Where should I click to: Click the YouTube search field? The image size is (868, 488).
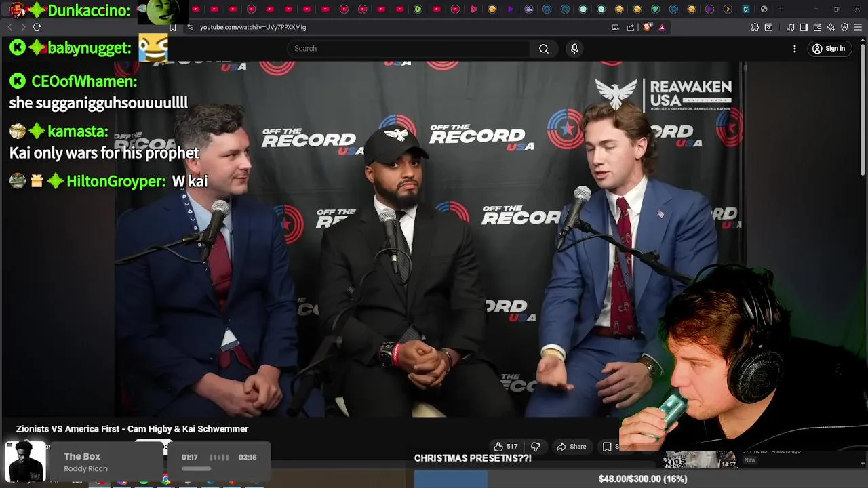point(408,49)
